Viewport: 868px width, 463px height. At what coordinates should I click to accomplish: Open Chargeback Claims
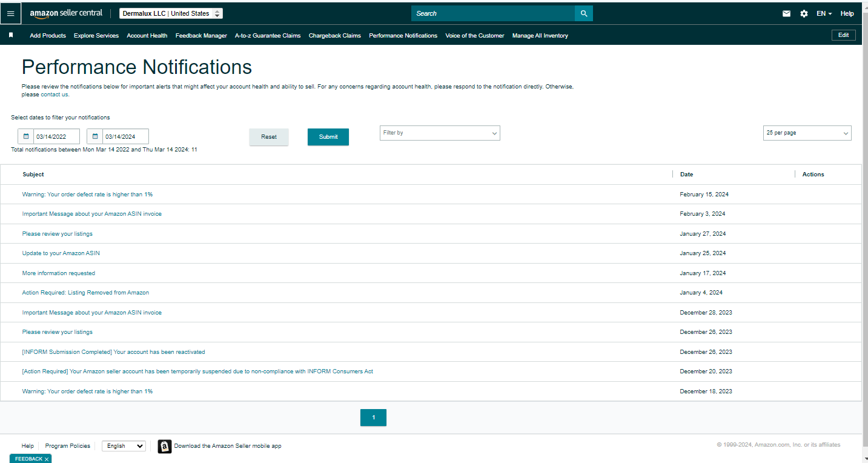pyautogui.click(x=335, y=36)
